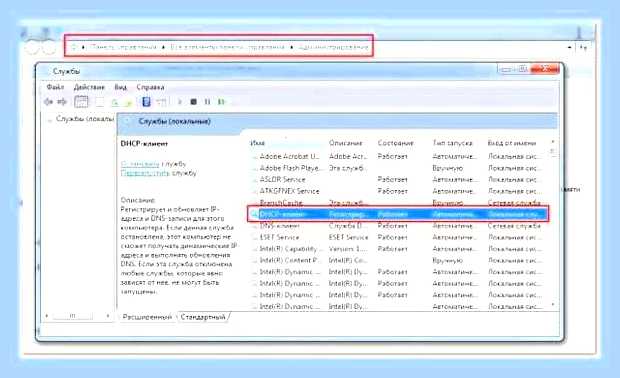Image resolution: width=620 pixels, height=378 pixels.
Task: Select the Adobe Flash Player service row
Action: pyautogui.click(x=397, y=168)
